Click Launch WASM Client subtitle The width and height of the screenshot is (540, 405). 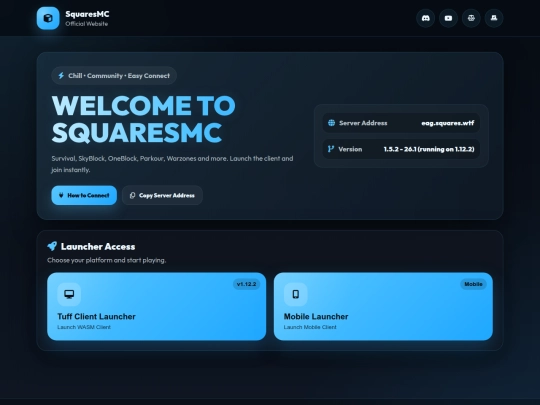pos(84,327)
